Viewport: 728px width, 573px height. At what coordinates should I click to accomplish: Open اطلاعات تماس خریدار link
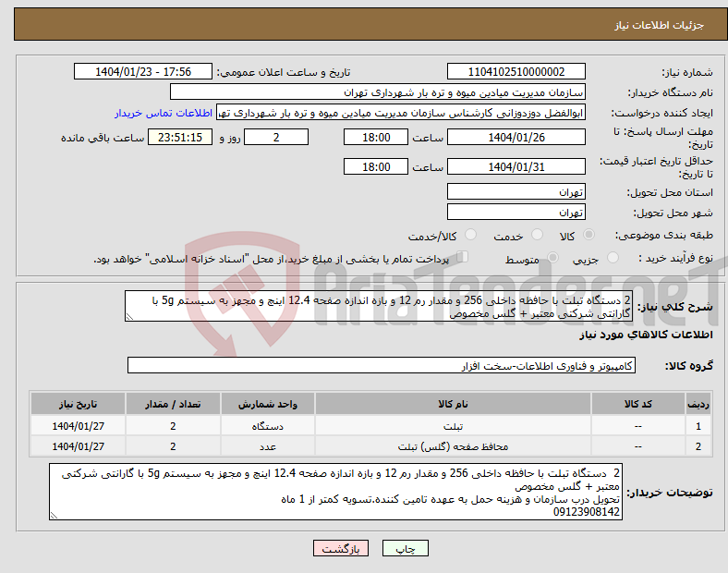click(x=164, y=113)
